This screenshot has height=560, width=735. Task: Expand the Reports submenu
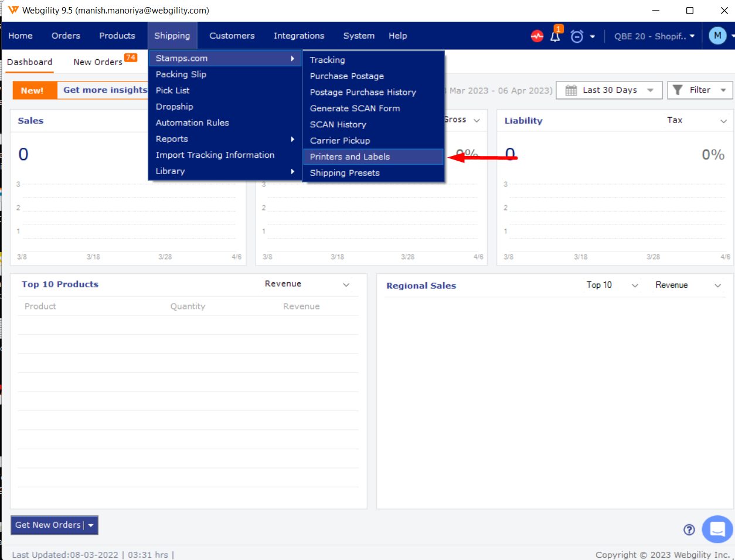pos(225,139)
